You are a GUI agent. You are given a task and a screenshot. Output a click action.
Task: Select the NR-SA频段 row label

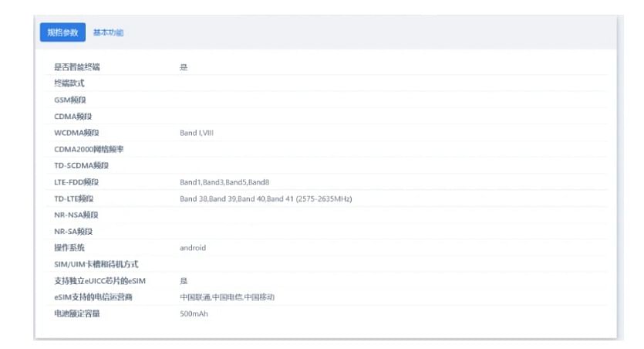[73, 232]
